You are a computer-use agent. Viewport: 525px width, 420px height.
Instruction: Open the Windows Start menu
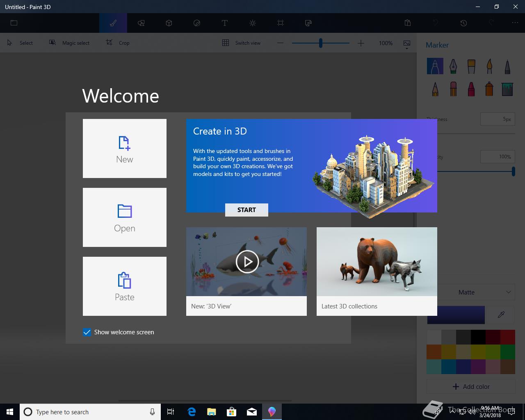[x=10, y=412]
